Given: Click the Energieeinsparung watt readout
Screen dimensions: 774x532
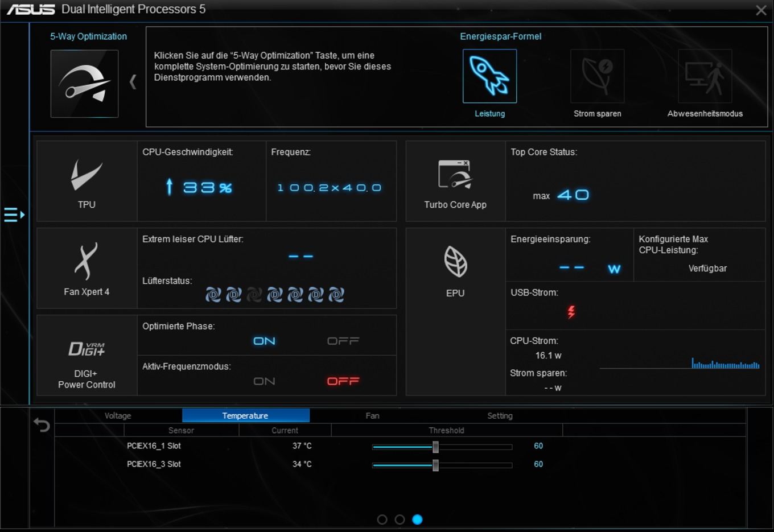Looking at the screenshot, I should [x=590, y=268].
